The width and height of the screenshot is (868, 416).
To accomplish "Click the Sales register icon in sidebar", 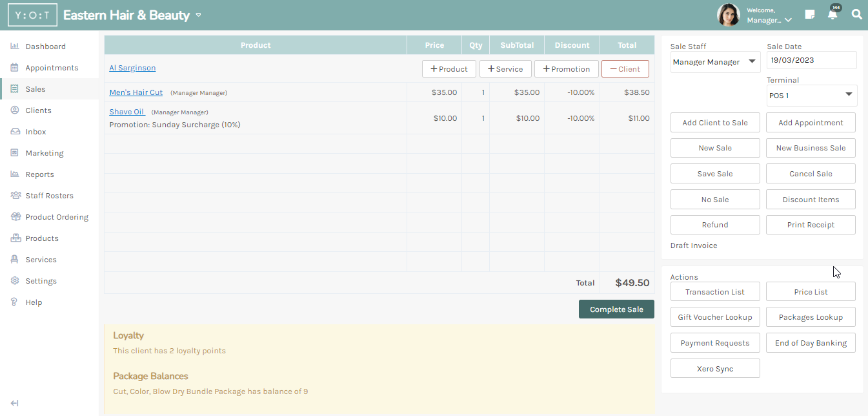I will point(15,89).
